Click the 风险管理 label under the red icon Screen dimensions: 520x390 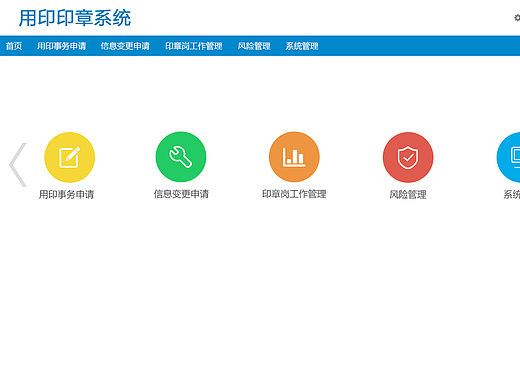(x=408, y=194)
